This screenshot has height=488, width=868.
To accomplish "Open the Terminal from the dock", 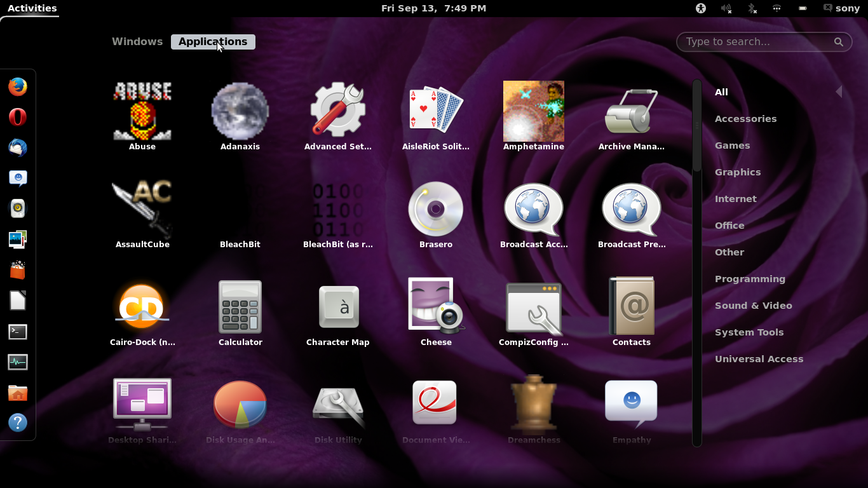I will pos(18,332).
